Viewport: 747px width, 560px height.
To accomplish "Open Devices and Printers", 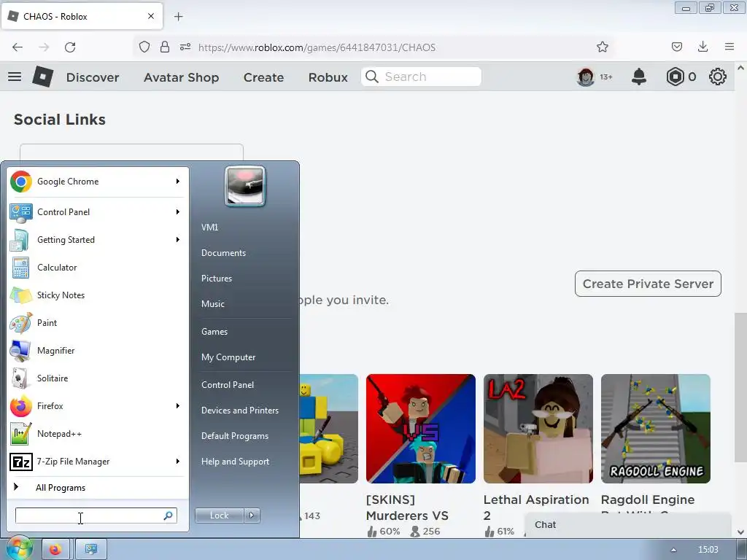I will point(240,411).
